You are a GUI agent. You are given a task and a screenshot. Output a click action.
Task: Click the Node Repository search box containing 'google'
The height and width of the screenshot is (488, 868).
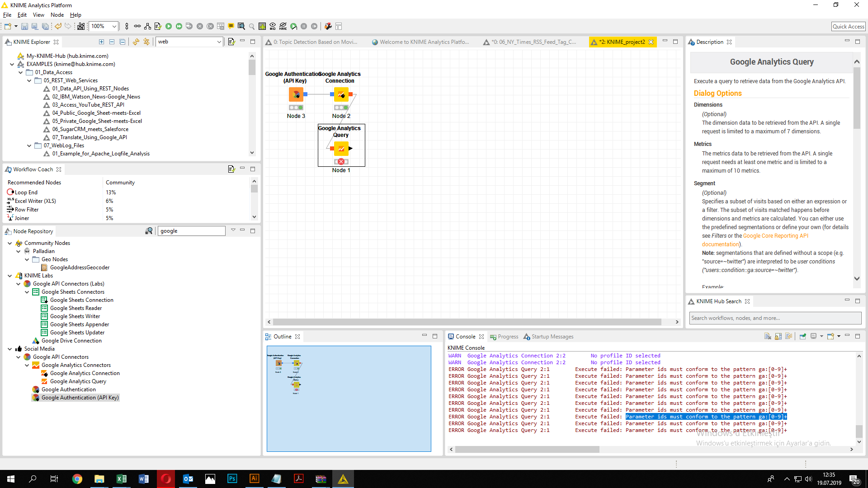(x=191, y=231)
